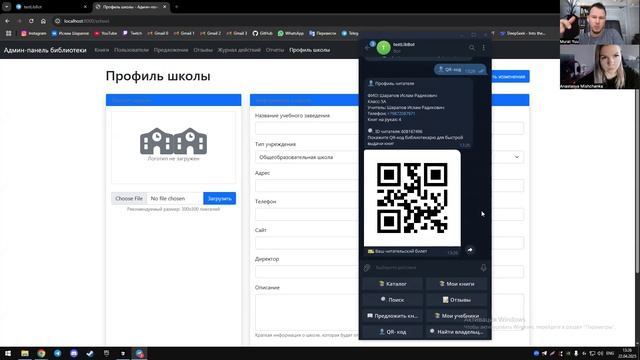Open the Отчеты nav item
The height and width of the screenshot is (360, 640).
tap(275, 50)
